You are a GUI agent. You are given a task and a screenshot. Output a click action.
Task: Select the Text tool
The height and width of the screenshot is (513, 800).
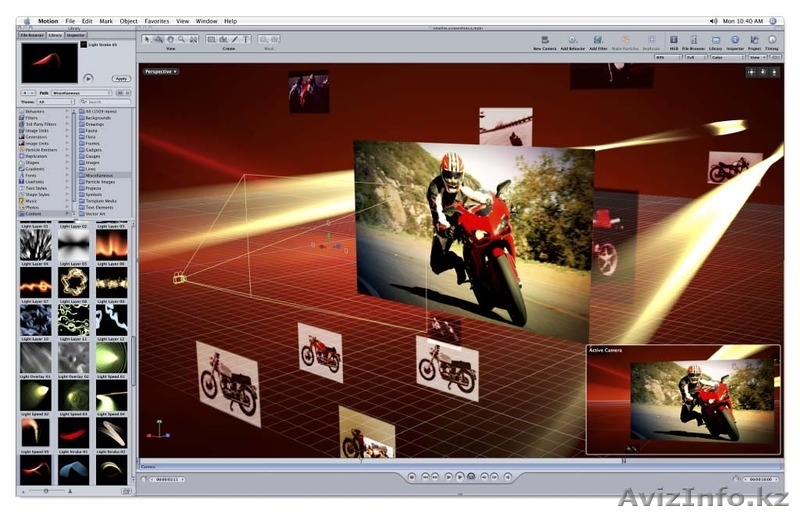[247, 38]
